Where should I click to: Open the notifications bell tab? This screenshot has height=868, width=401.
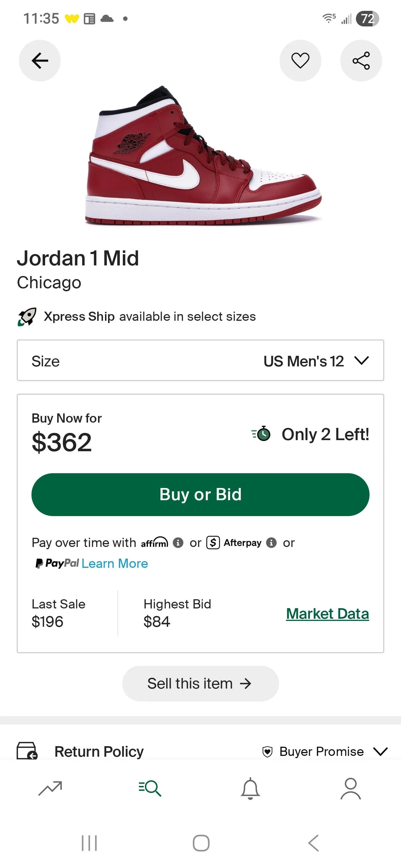click(250, 788)
